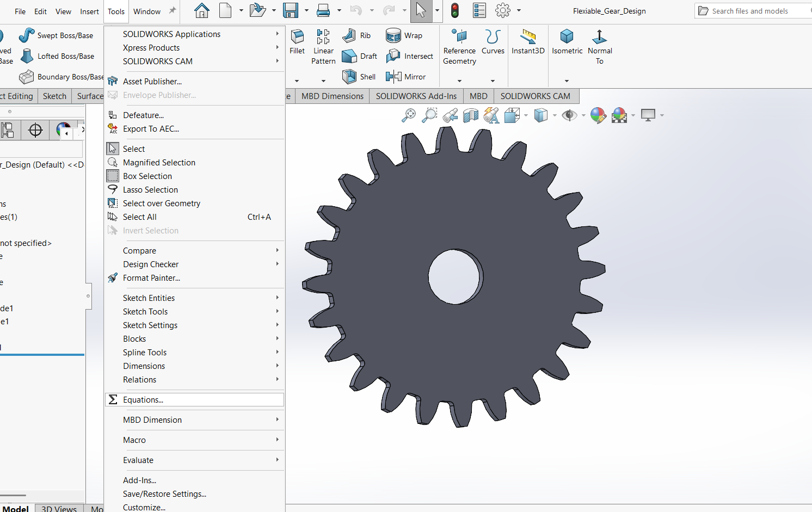Open the Reference Geometry tool

[x=459, y=47]
